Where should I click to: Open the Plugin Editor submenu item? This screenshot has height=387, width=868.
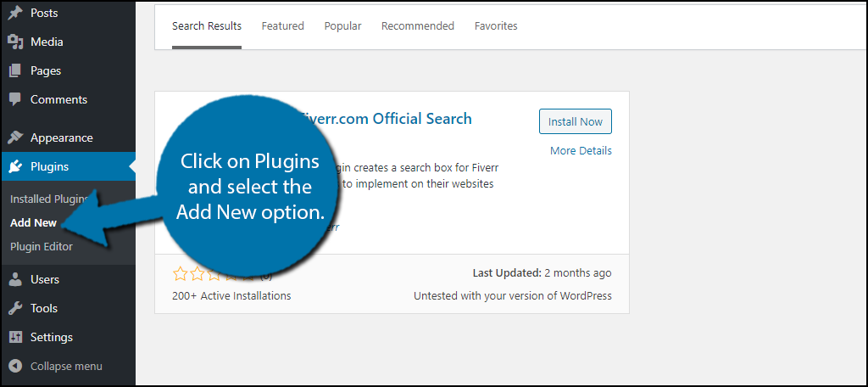[42, 247]
